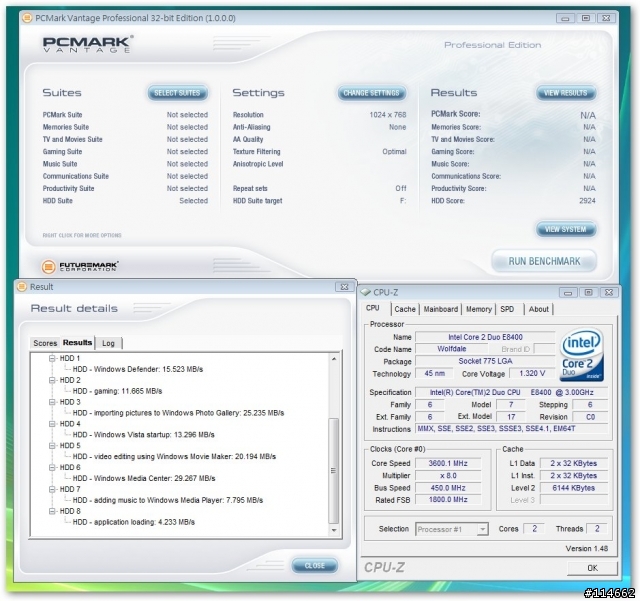Click the HDD Suite target F: value
Screen dimensions: 640x601
click(x=403, y=201)
